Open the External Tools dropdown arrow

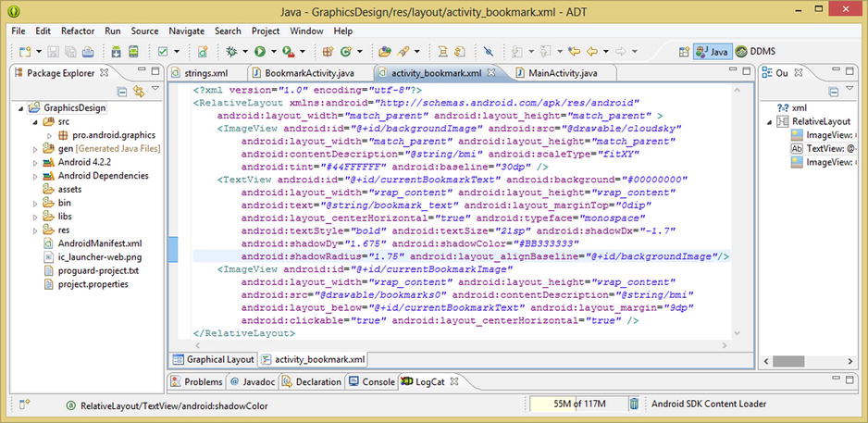[x=303, y=52]
